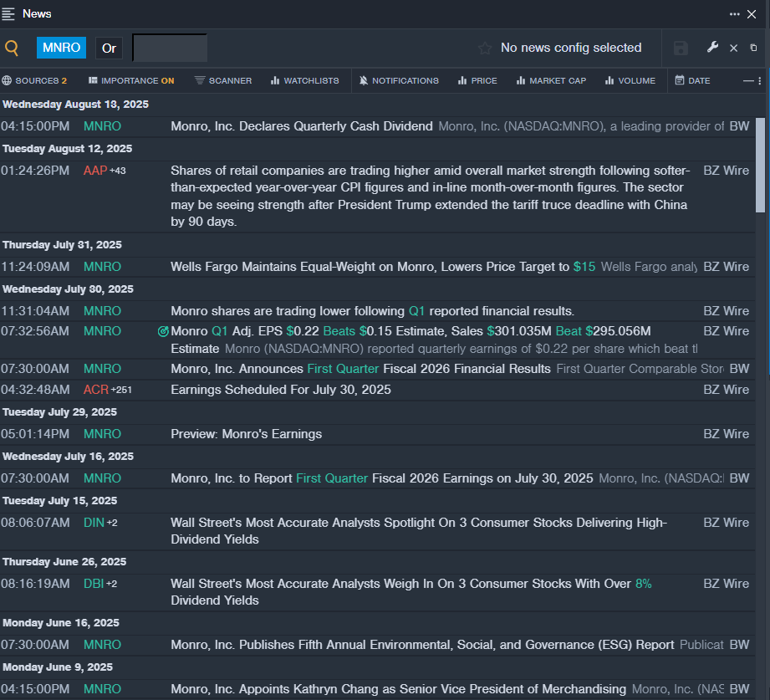Open the Watchlists filter

click(x=304, y=80)
